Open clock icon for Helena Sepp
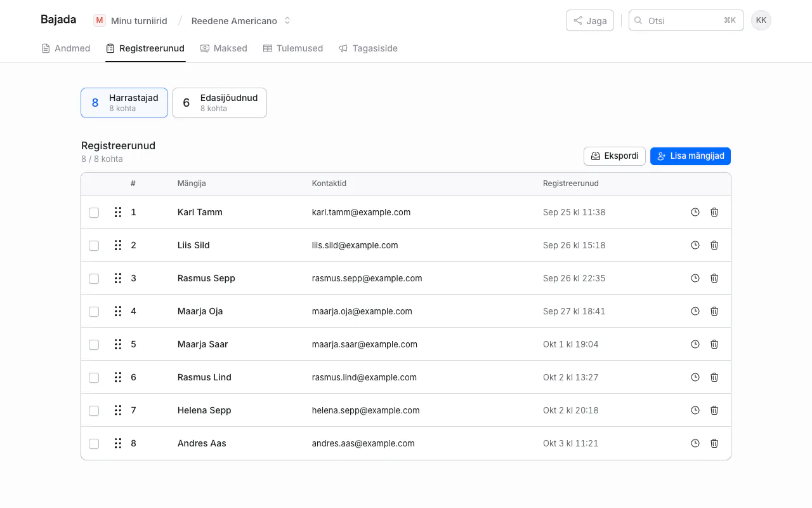Viewport: 812px width, 508px height. tap(695, 410)
